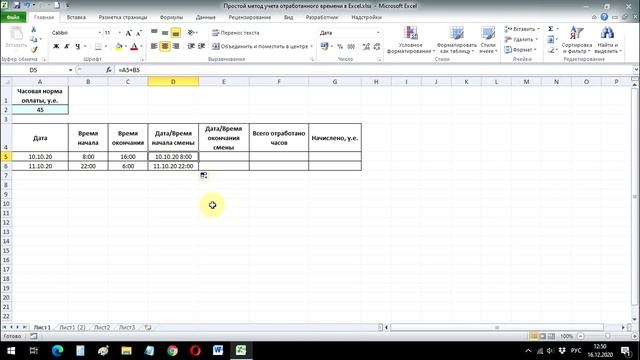Switch to the Вид (View) tab
The image size is (640, 360).
[289, 17]
